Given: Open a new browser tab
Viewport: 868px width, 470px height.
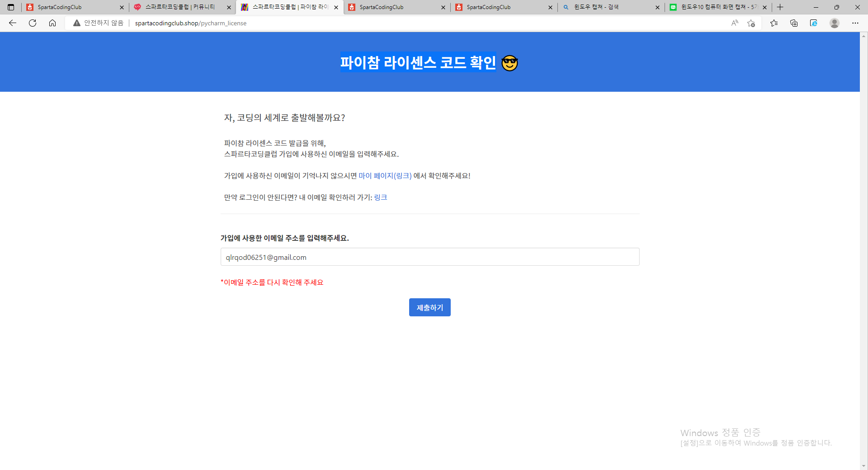Looking at the screenshot, I should 780,7.
